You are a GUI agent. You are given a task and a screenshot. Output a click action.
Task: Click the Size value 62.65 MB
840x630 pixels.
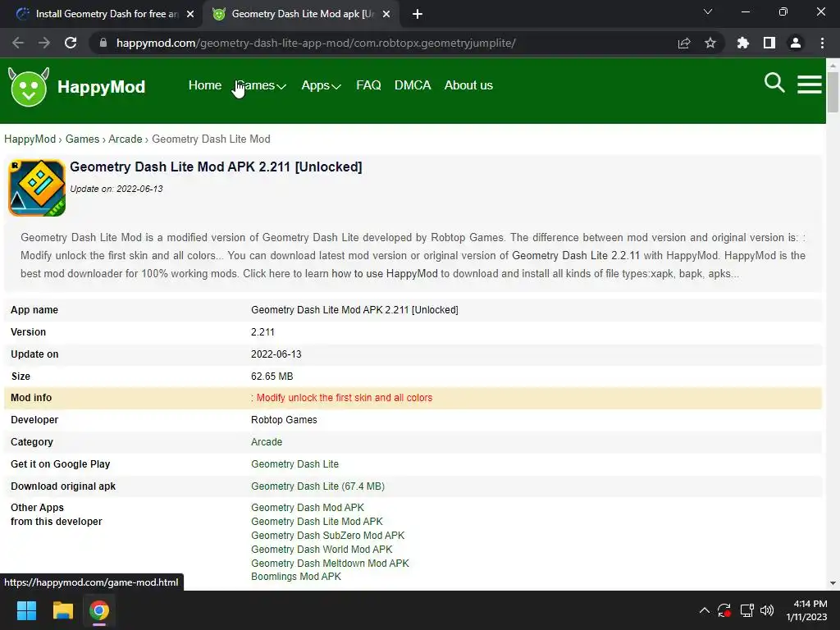coord(272,377)
